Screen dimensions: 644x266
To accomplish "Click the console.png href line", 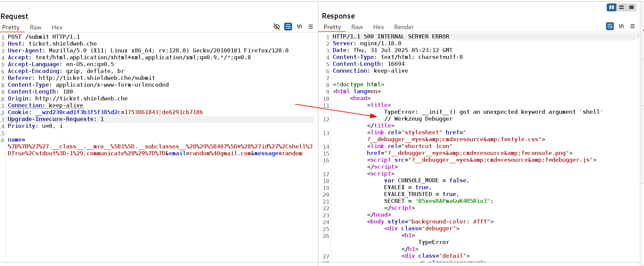I will [x=470, y=153].
